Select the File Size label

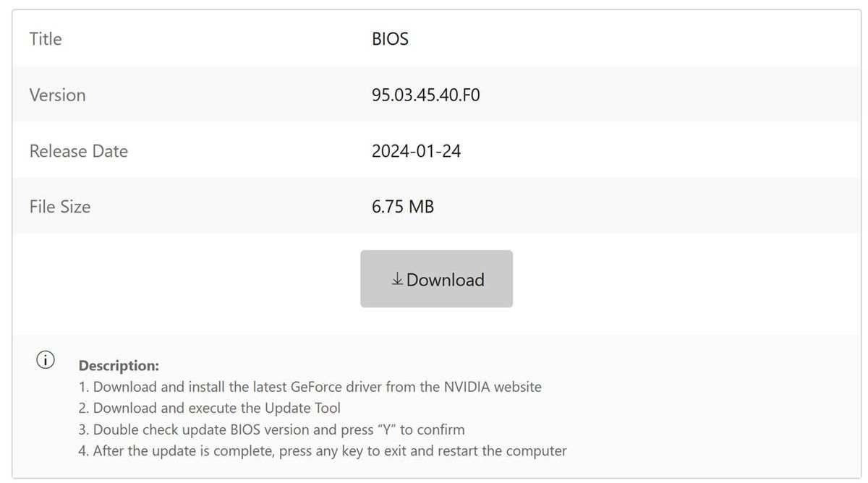[60, 207]
